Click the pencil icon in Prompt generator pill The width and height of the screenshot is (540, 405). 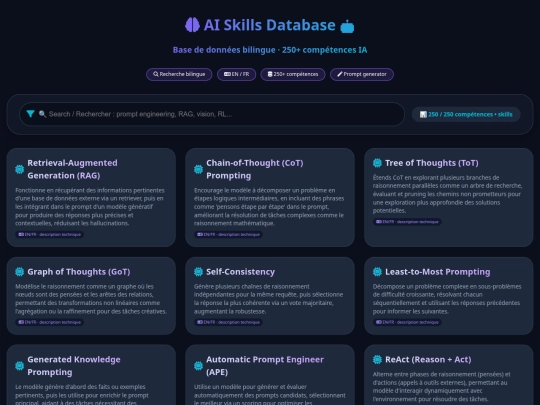click(x=340, y=74)
